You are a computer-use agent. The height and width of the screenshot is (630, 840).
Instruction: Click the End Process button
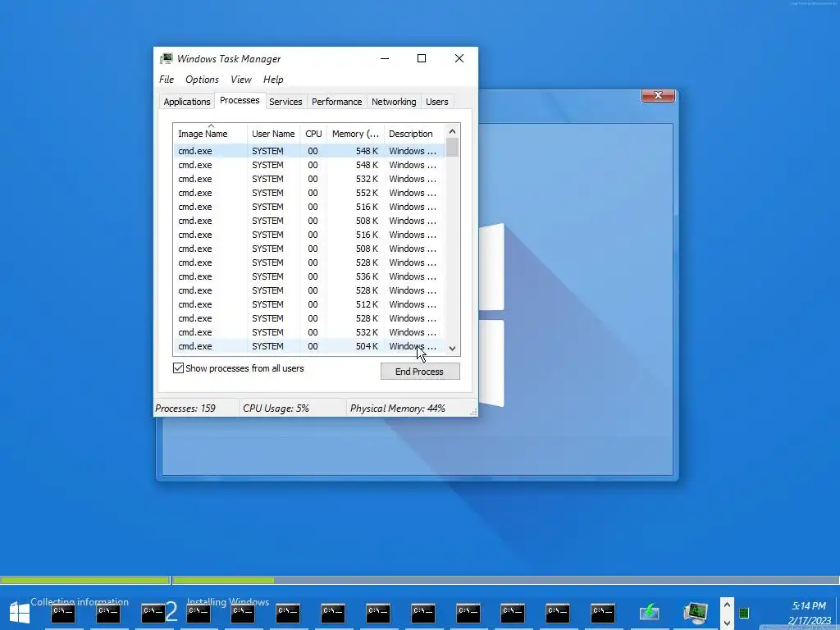pyautogui.click(x=420, y=372)
